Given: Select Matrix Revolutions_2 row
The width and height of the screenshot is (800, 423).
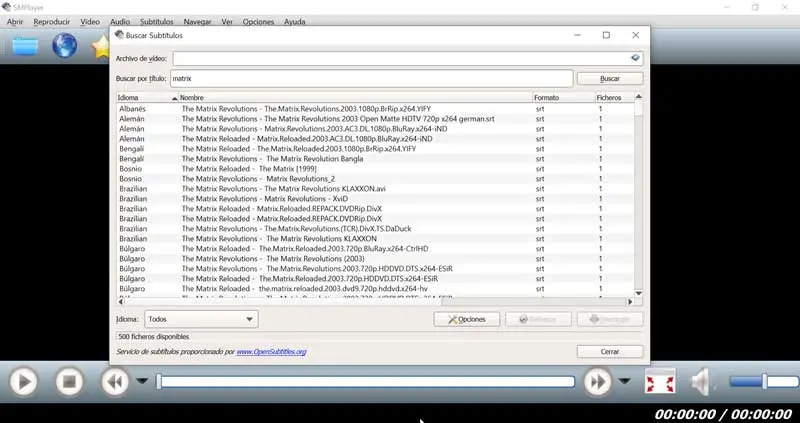Looking at the screenshot, I should point(375,179).
